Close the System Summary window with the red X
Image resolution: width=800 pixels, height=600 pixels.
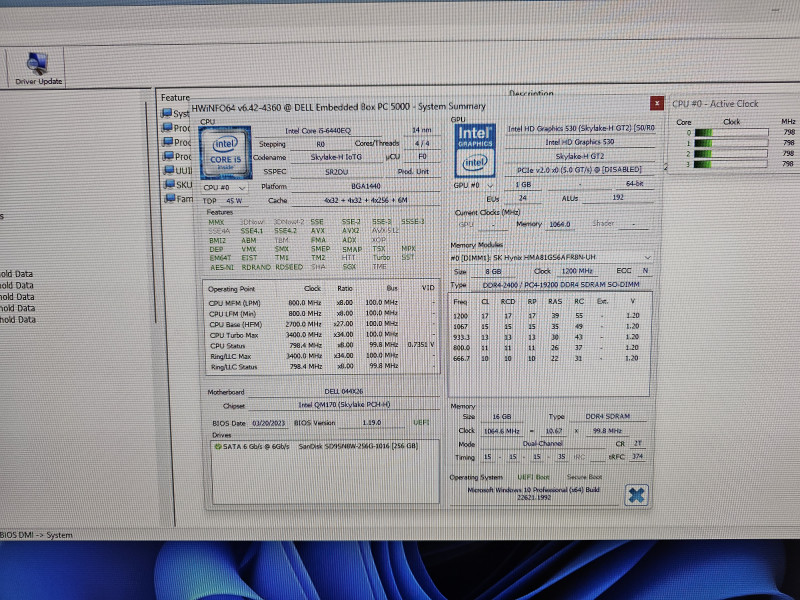click(657, 103)
